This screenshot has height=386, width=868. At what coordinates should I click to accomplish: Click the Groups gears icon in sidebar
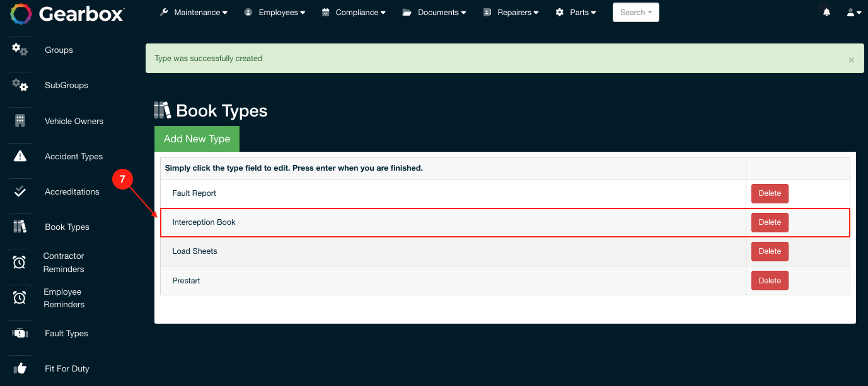click(x=20, y=50)
